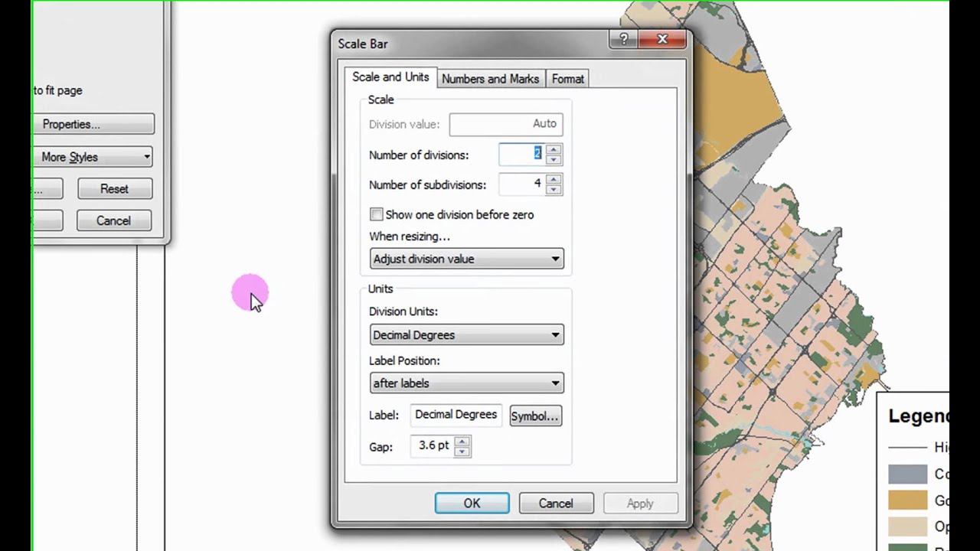Click the Symbol... button

tap(535, 416)
